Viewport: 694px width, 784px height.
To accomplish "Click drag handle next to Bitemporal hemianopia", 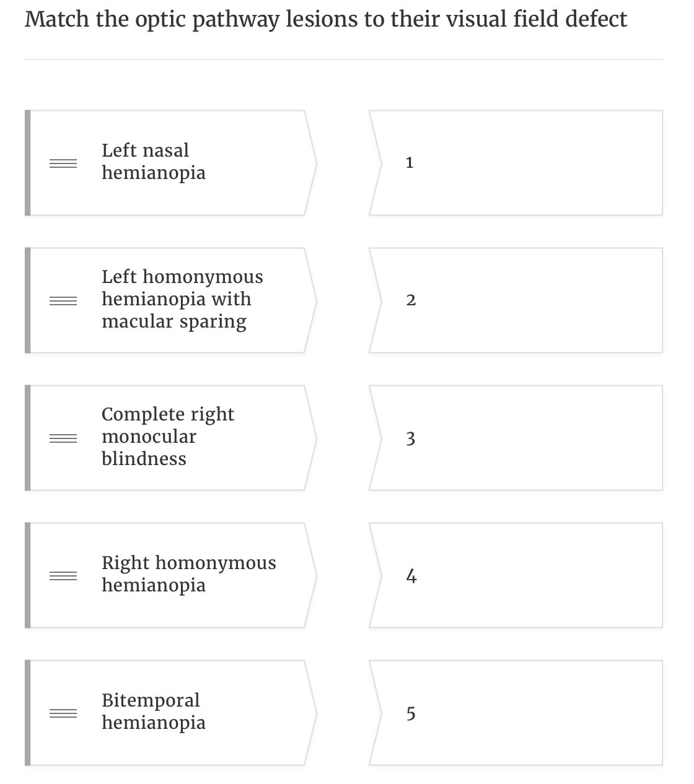I will 63,713.
